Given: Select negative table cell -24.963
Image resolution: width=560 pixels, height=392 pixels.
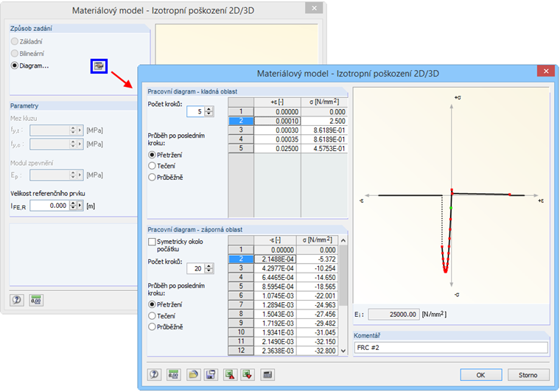Looking at the screenshot, I should 317,305.
